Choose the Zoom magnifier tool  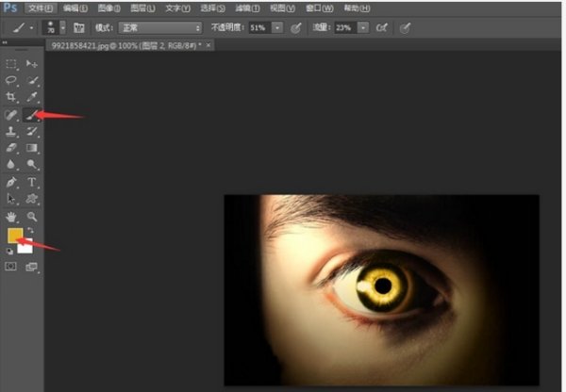pyautogui.click(x=32, y=216)
